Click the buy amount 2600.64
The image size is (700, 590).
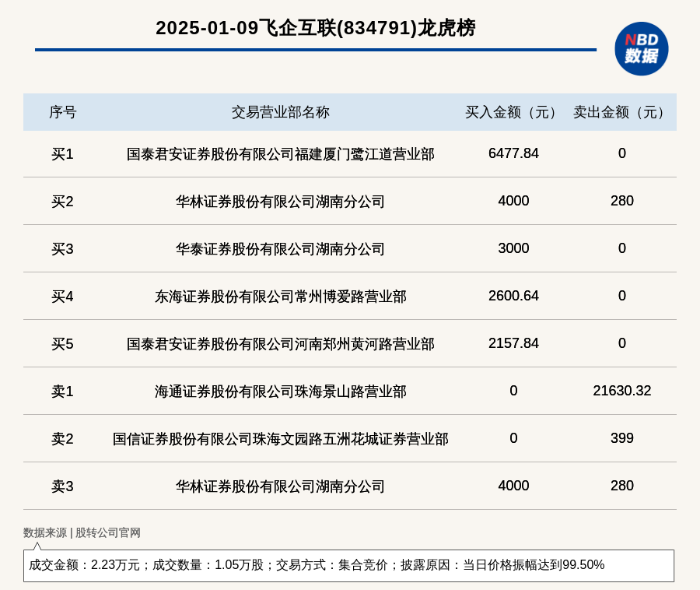point(513,295)
